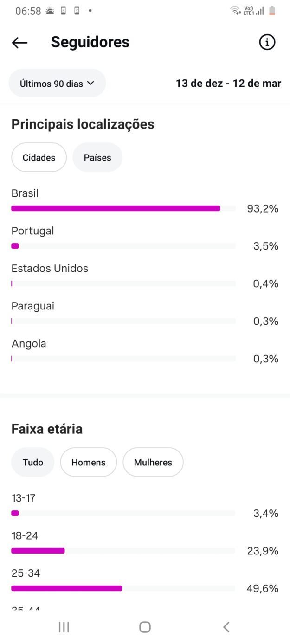Switch to the Mulheres tab

153,462
